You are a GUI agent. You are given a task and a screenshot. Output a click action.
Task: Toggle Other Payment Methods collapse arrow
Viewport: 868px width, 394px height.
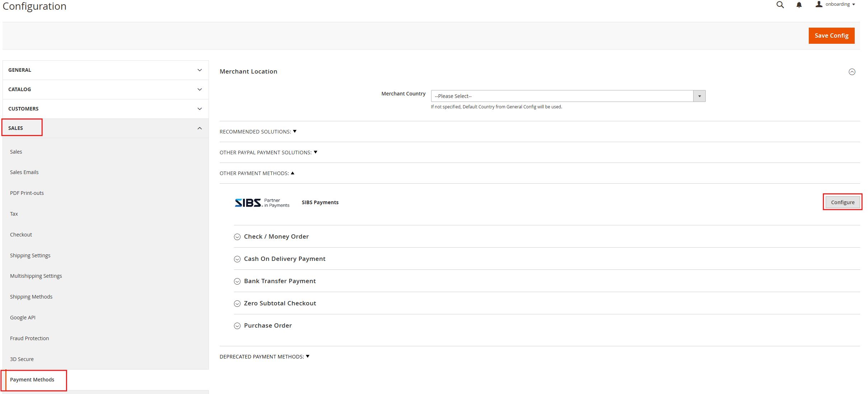tap(293, 173)
